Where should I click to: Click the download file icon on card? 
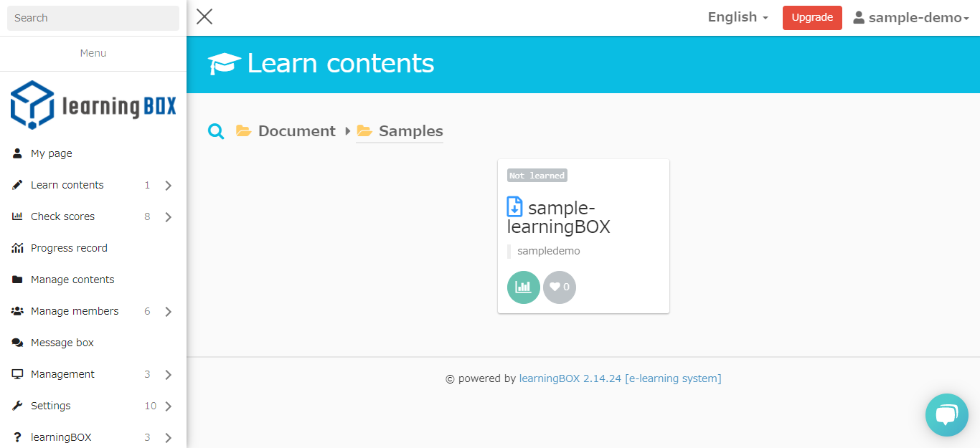pyautogui.click(x=515, y=207)
